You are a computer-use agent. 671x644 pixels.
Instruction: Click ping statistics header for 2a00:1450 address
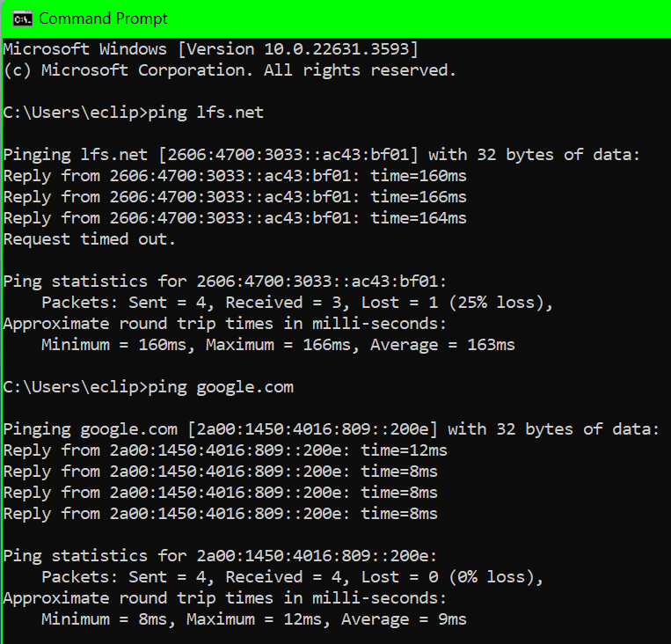coord(220,556)
